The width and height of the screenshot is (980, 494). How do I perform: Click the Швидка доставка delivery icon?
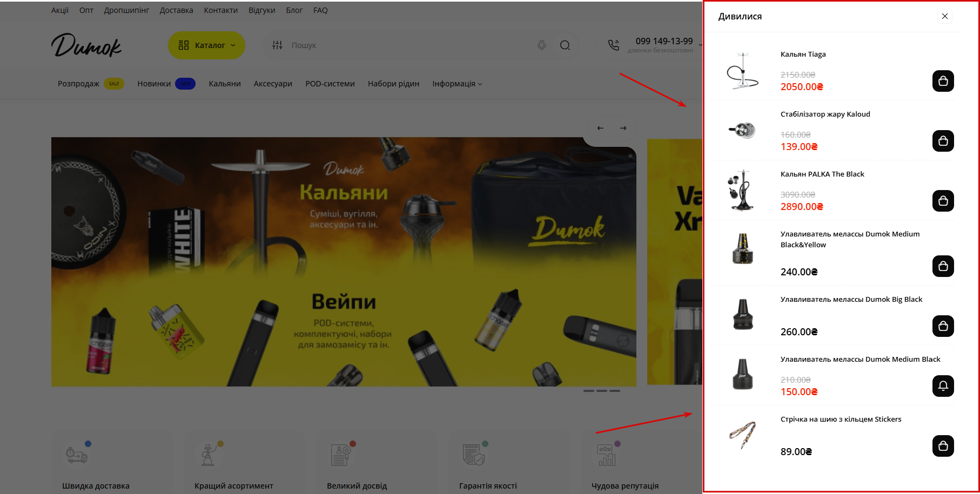pyautogui.click(x=77, y=454)
